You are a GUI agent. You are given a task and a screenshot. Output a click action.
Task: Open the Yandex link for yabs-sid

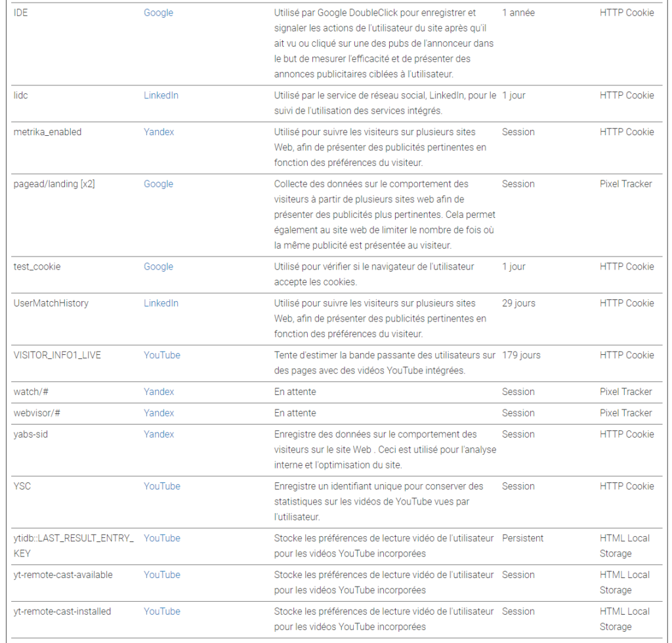point(159,434)
